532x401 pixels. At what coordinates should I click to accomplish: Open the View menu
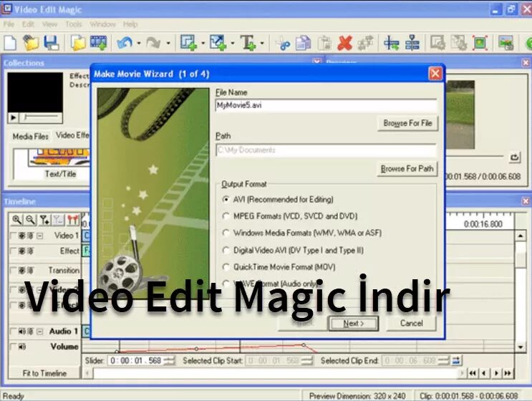coord(50,24)
